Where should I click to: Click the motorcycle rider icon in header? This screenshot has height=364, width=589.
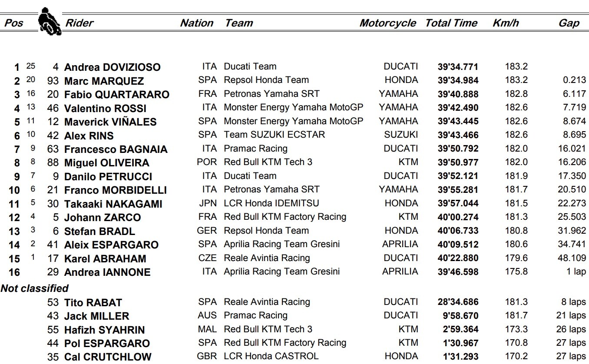(x=49, y=22)
